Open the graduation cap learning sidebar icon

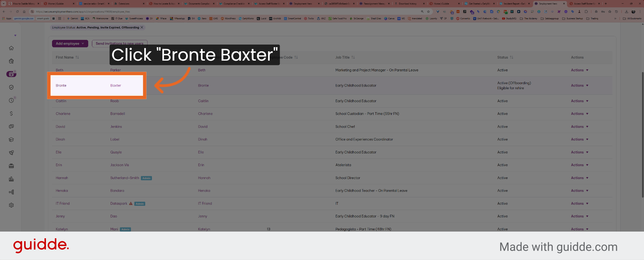point(11,140)
